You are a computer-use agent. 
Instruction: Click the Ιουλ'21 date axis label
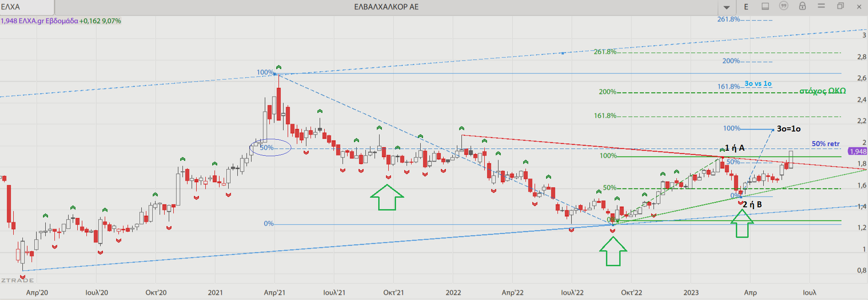point(334,292)
